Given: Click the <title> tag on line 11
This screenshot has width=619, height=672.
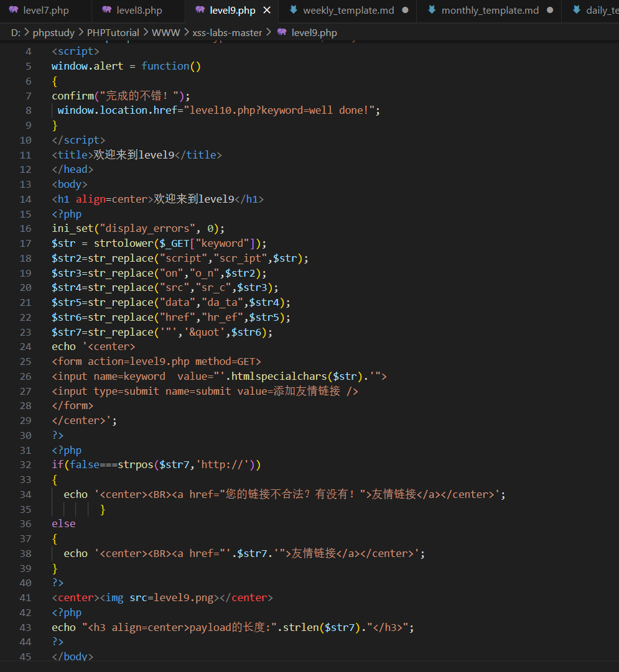Looking at the screenshot, I should 73,155.
